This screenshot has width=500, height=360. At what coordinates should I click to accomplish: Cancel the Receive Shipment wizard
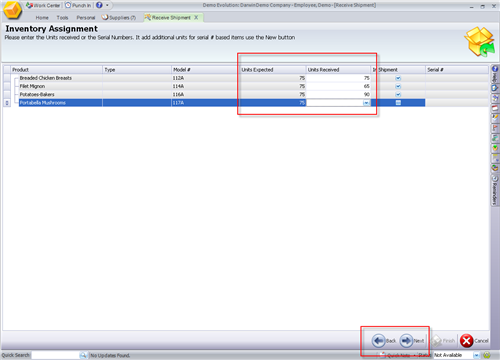click(x=474, y=341)
